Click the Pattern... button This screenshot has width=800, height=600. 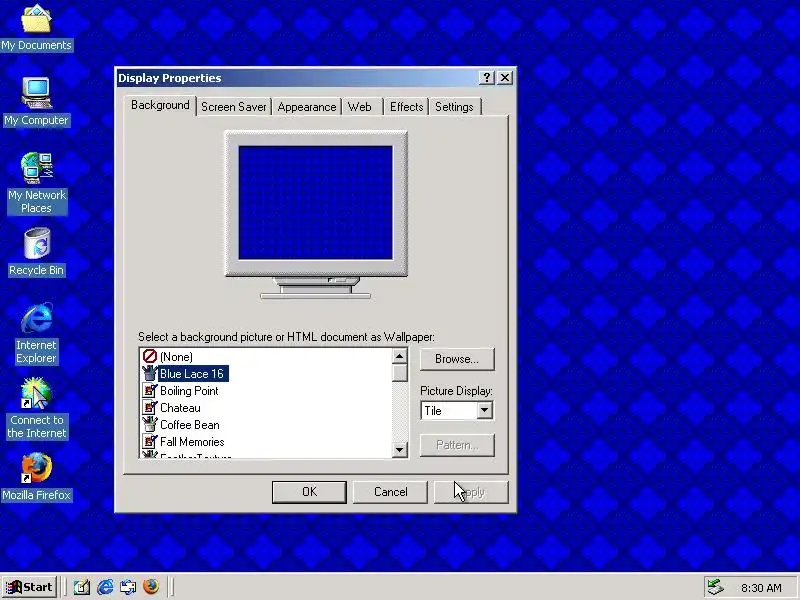(x=457, y=445)
